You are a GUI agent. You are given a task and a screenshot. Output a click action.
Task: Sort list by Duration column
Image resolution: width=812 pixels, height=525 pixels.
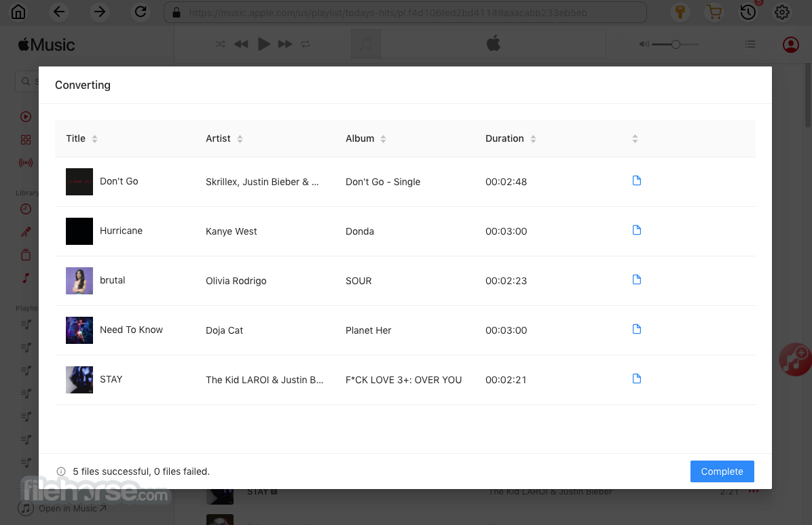[511, 138]
